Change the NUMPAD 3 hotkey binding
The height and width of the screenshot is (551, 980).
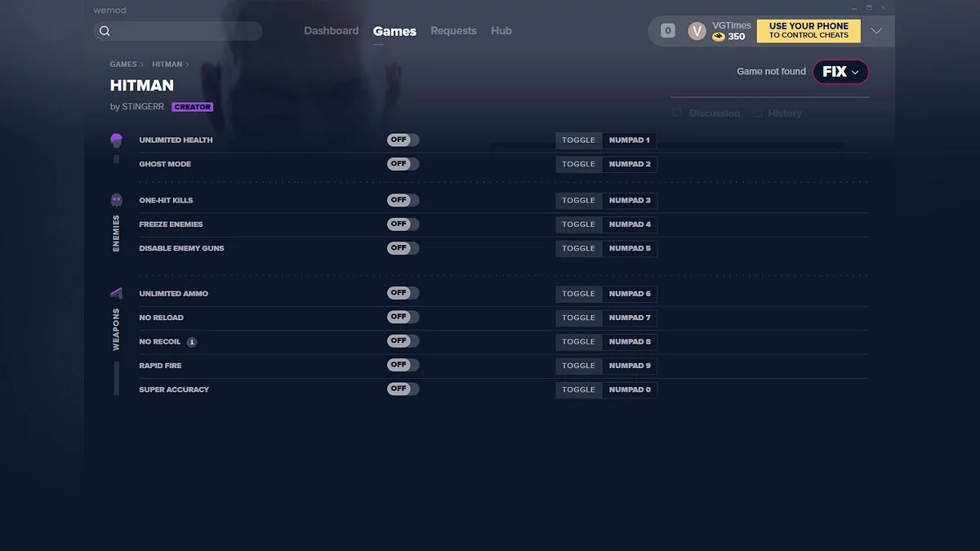(x=630, y=200)
